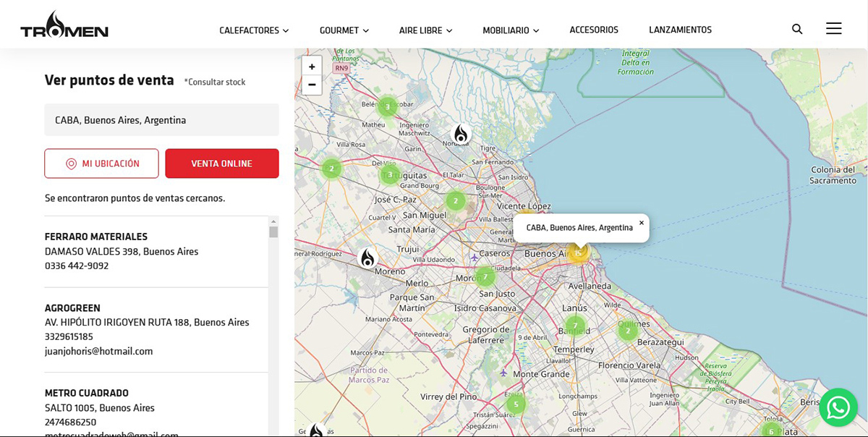Viewport: 868px width, 437px height.
Task: Open cluster 7 near Morón
Action: [485, 276]
